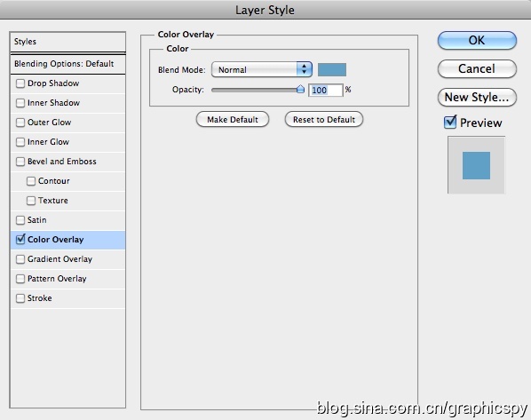The width and height of the screenshot is (531, 420).
Task: Click into the Opacity percentage field
Action: point(326,90)
